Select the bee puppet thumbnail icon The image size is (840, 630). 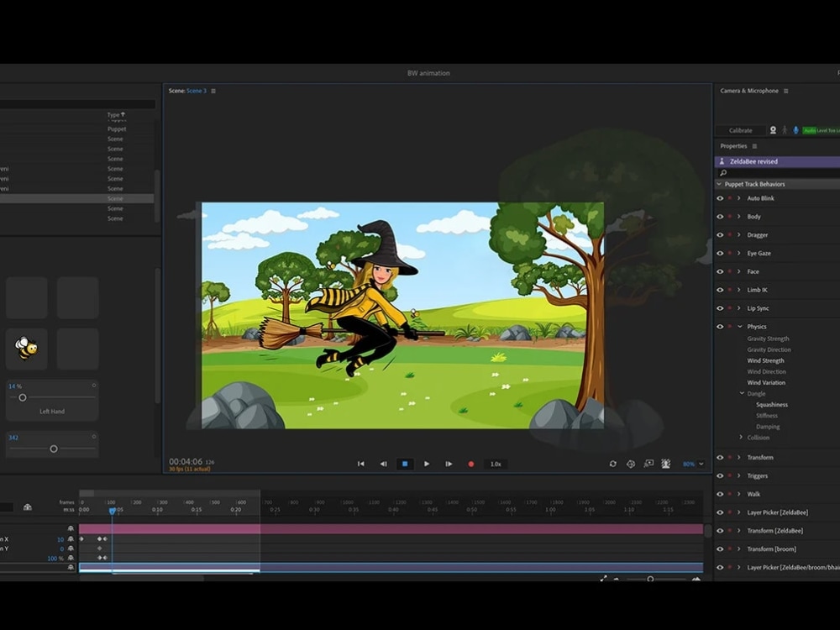point(25,349)
